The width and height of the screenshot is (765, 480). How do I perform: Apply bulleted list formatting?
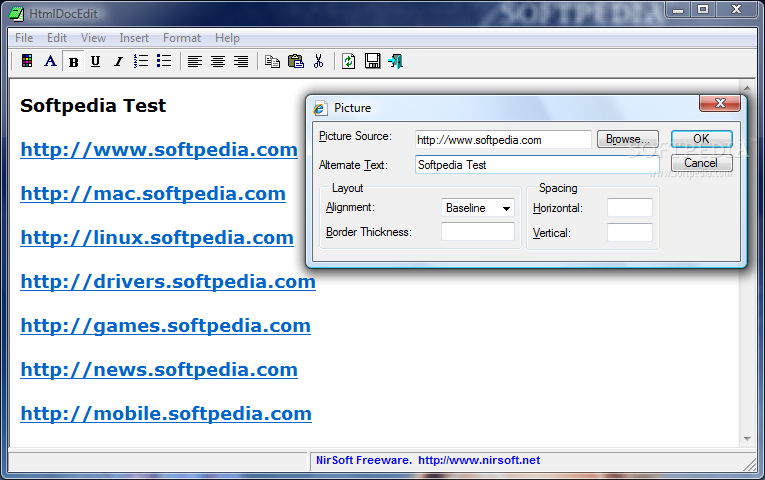(164, 61)
